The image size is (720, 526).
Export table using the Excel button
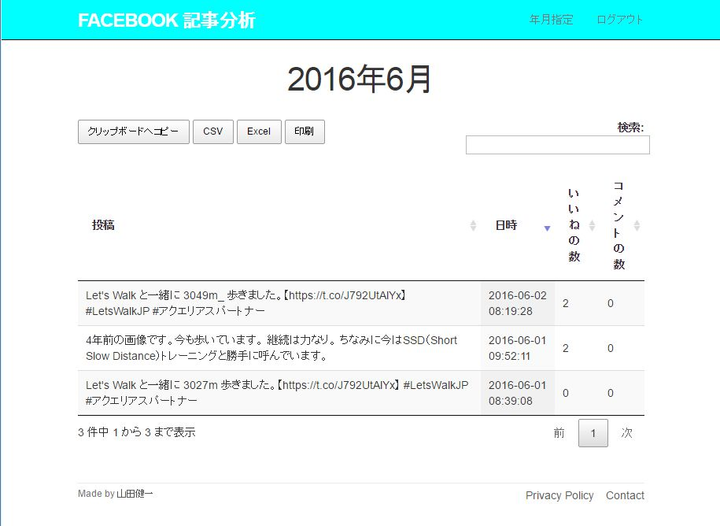259,132
